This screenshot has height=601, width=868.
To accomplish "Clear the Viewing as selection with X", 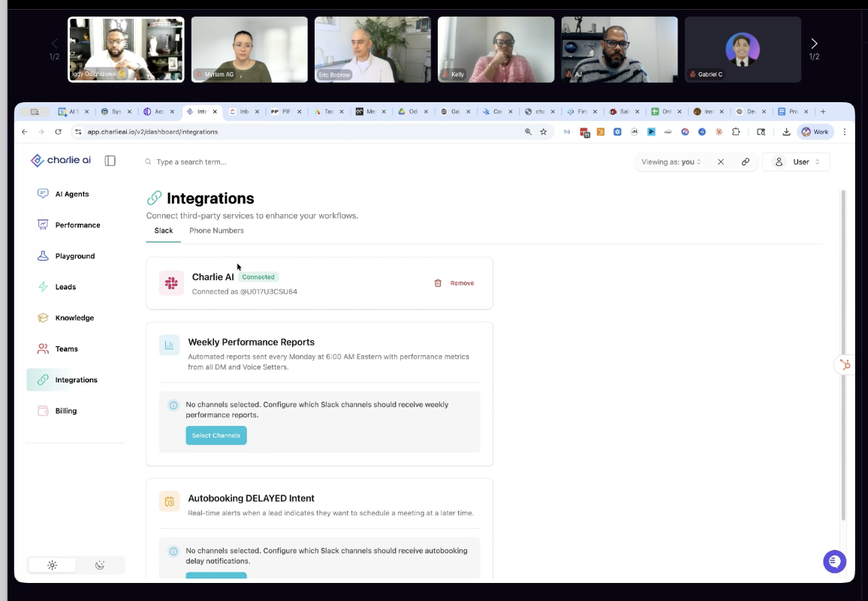I will pyautogui.click(x=721, y=162).
